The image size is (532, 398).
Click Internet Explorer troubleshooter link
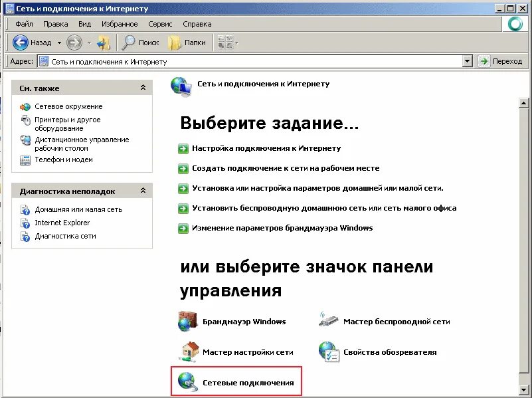(x=62, y=223)
